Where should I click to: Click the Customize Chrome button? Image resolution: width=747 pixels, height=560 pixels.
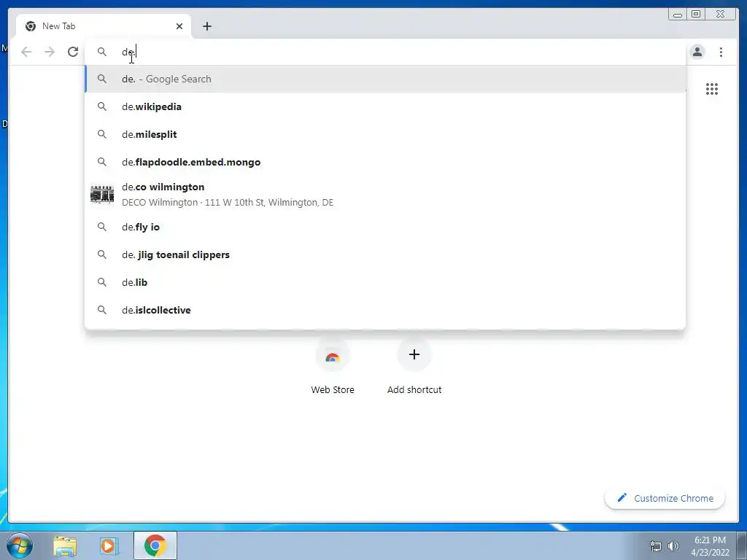click(665, 498)
